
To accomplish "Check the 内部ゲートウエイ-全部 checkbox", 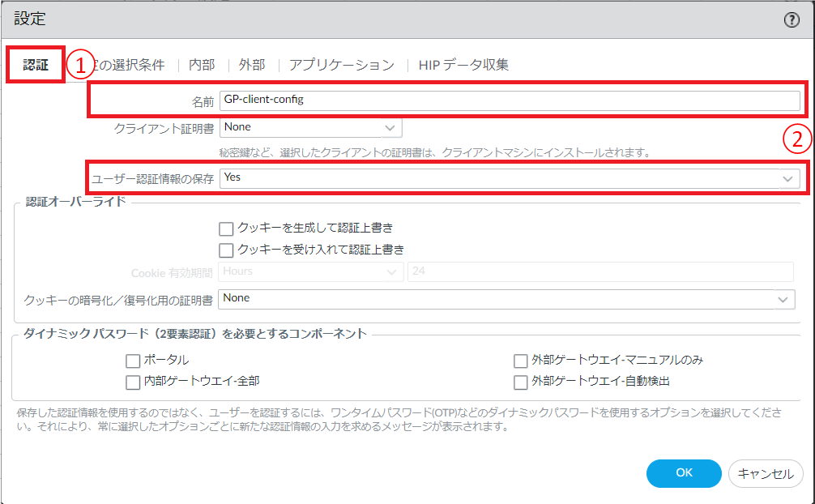I will (x=133, y=382).
